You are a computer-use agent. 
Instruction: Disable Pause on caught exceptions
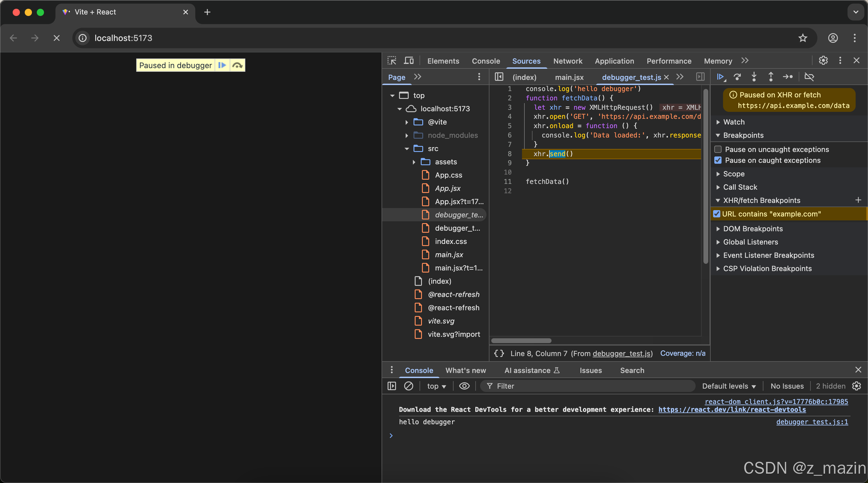point(718,160)
